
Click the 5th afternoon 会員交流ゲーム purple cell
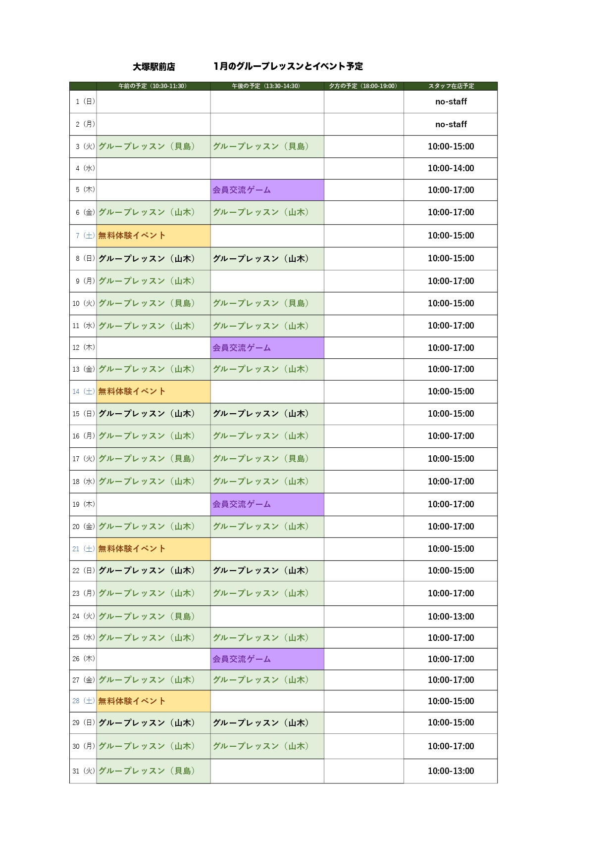(267, 190)
